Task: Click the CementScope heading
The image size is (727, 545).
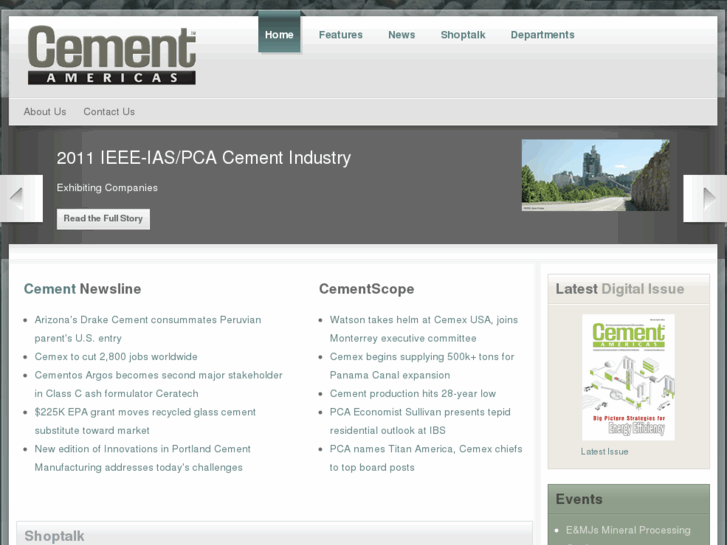Action: coord(367,289)
